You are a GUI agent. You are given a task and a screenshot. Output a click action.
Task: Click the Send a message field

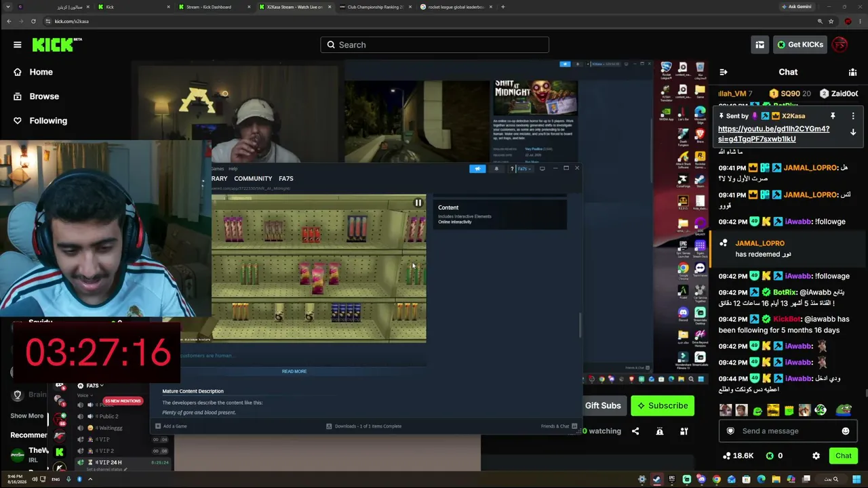[788, 431]
